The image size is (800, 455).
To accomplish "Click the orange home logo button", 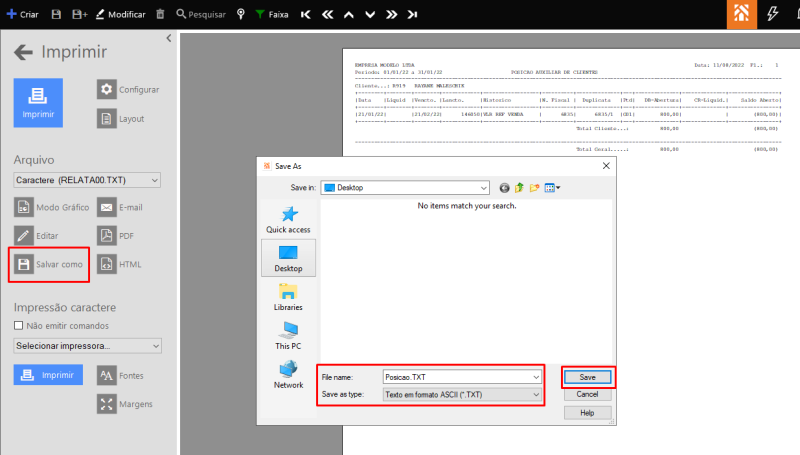I will tap(742, 14).
